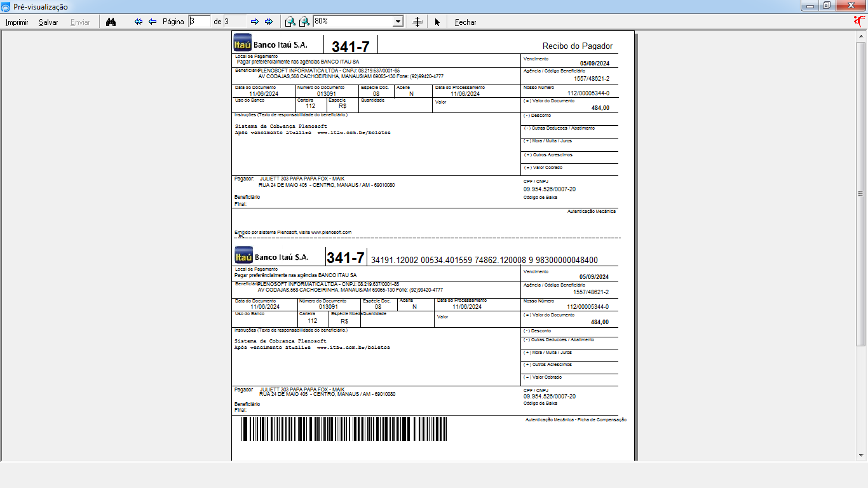Image resolution: width=868 pixels, height=488 pixels.
Task: Click the Salvar button
Action: pos(48,22)
